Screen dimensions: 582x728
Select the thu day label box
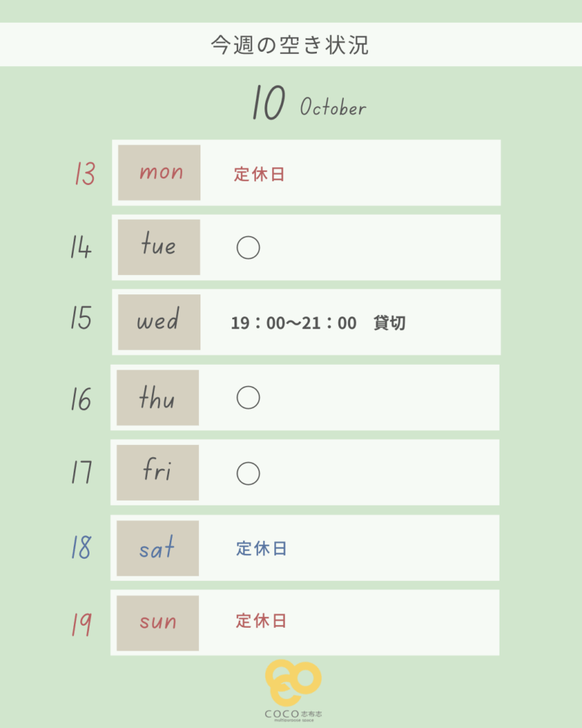point(158,397)
